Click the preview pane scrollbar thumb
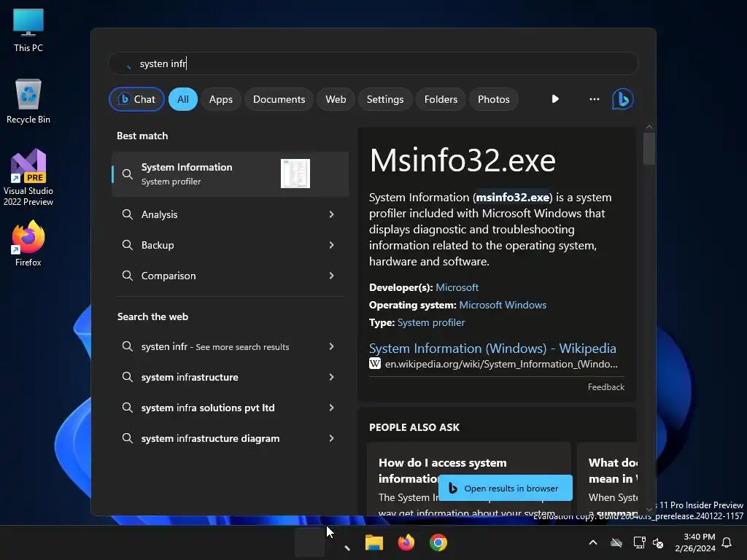747x560 pixels. 649,149
